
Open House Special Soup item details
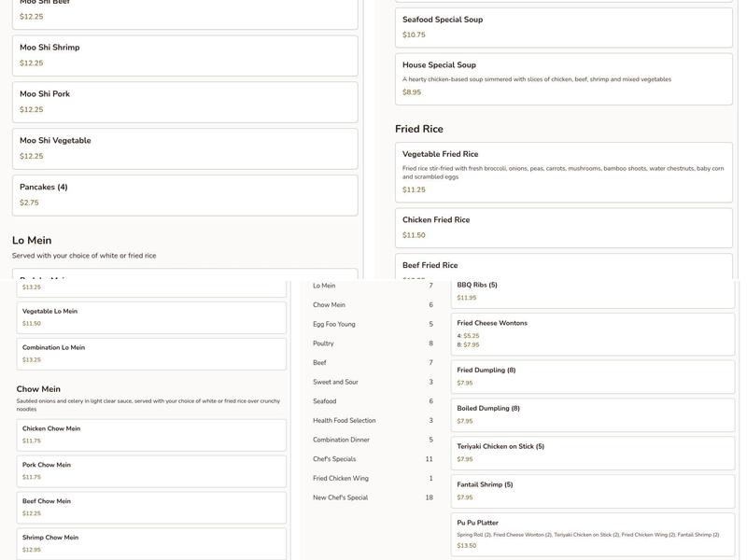click(563, 78)
